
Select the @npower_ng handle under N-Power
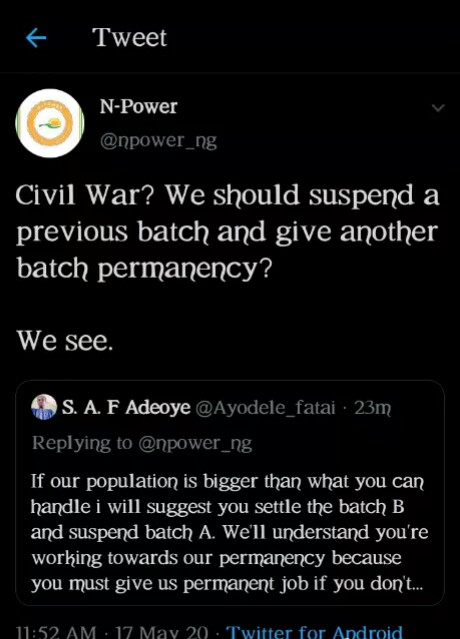158,141
